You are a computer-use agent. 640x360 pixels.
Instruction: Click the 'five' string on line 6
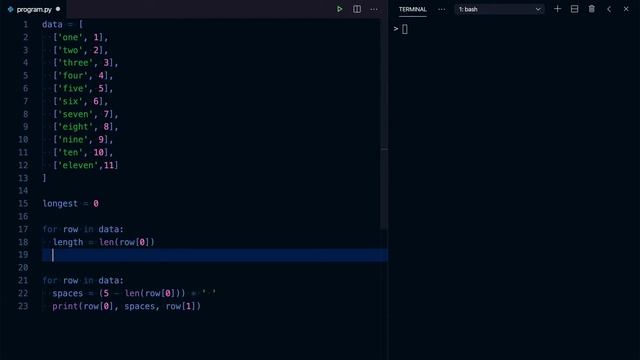point(73,89)
